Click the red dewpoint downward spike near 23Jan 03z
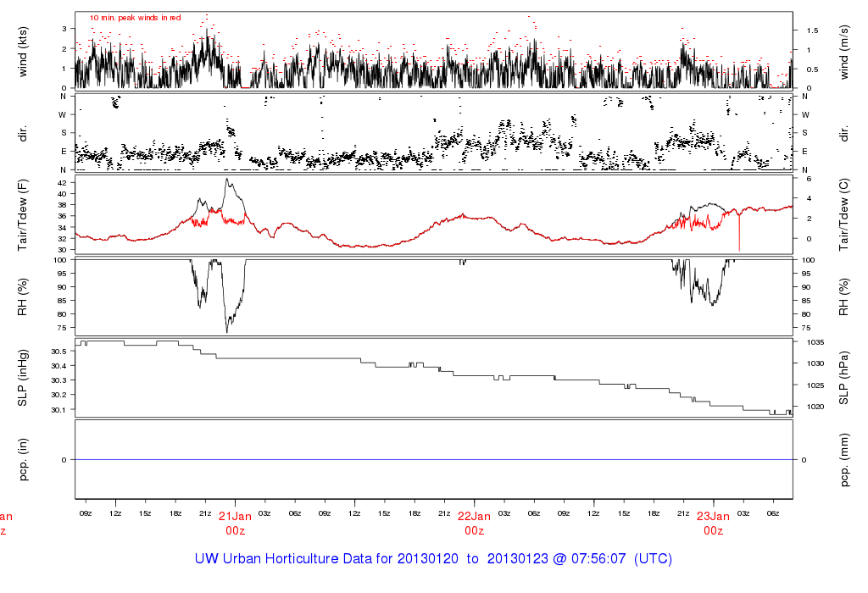This screenshot has width=868, height=593. coord(739,232)
